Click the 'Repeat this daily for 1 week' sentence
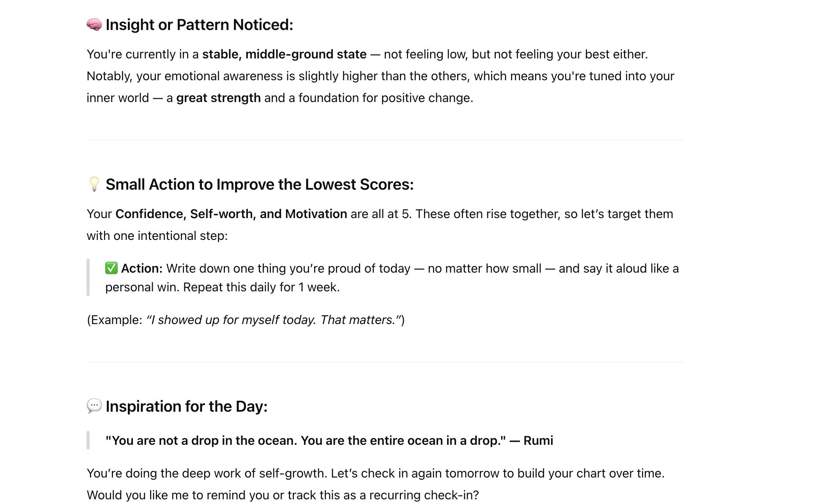 [261, 287]
